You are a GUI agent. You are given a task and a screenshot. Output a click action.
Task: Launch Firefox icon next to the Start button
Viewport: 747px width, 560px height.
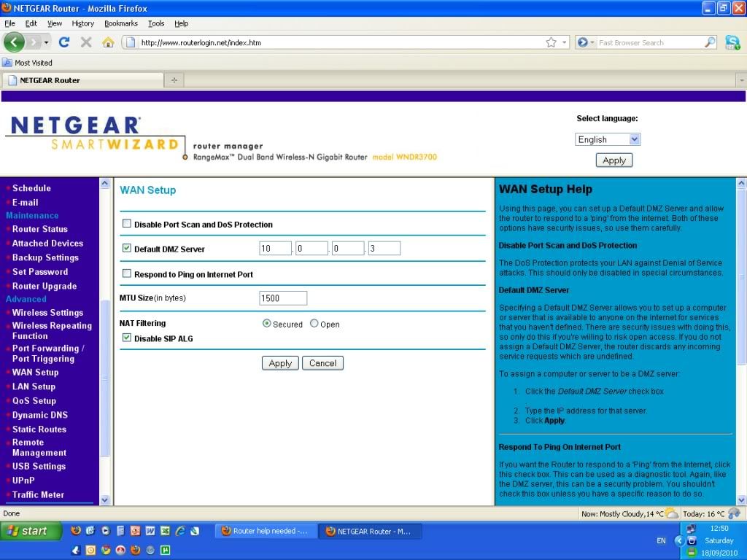(x=76, y=531)
